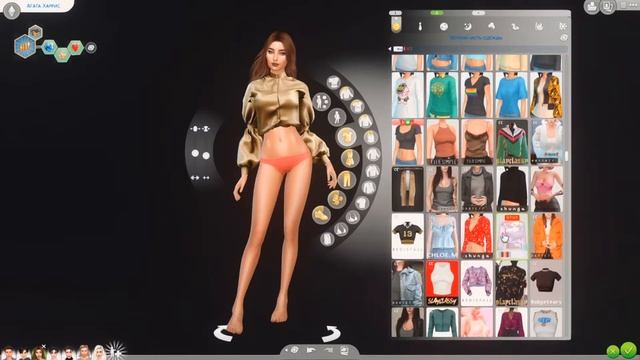Click the paired circles body control

point(200,154)
